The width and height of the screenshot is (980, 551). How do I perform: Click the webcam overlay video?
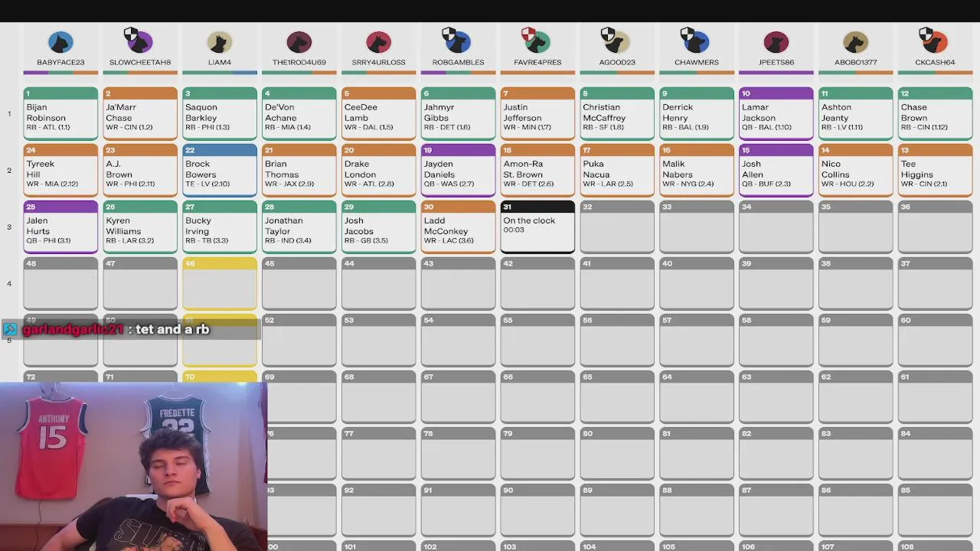[x=133, y=466]
